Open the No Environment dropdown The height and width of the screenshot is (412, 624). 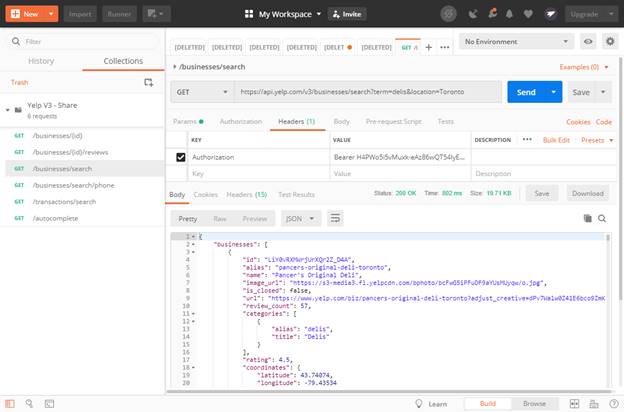pos(516,41)
